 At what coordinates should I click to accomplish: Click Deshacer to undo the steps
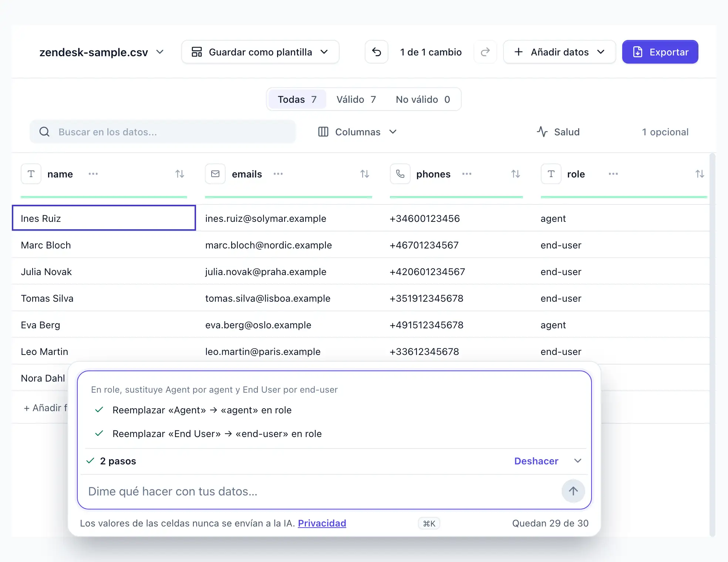click(x=536, y=461)
